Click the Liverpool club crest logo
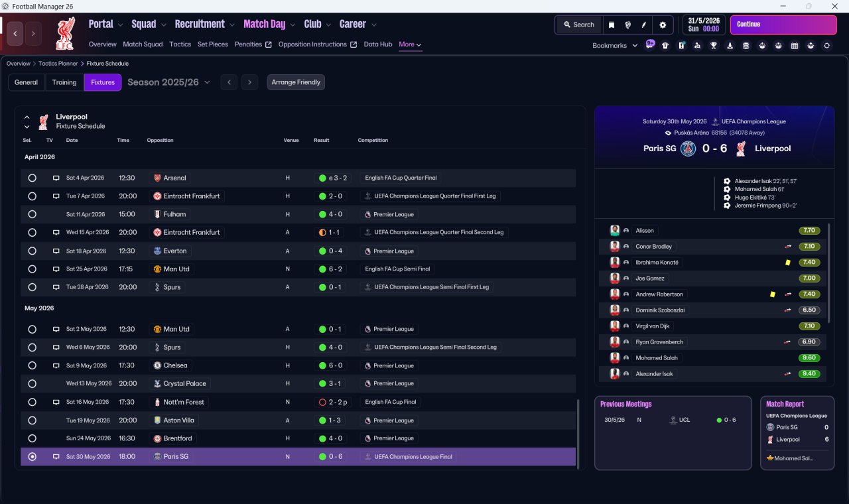 pos(64,33)
